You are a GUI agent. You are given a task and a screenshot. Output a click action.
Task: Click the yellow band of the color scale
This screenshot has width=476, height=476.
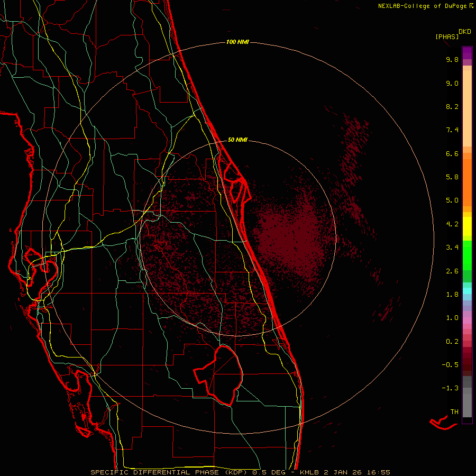pyautogui.click(x=467, y=226)
